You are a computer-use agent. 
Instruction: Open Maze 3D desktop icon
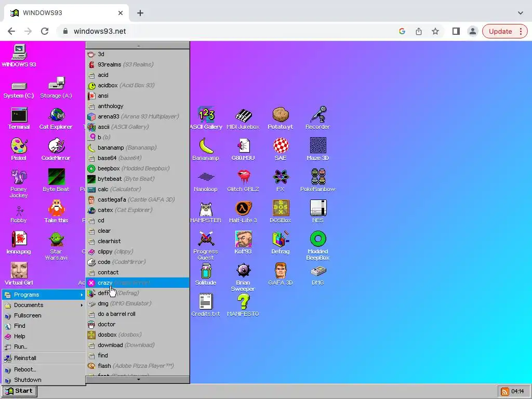(317, 149)
